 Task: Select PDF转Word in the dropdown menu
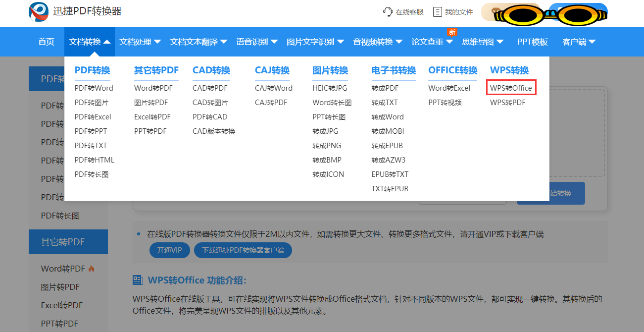point(94,88)
